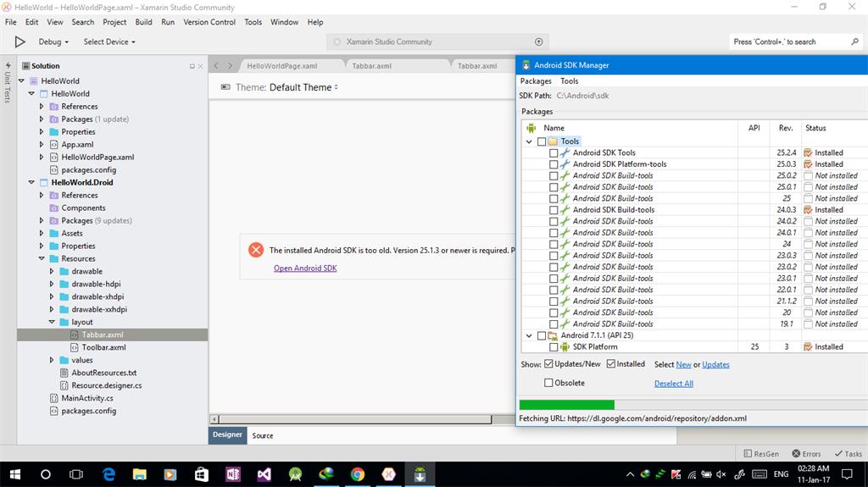Image resolution: width=868 pixels, height=487 pixels.
Task: Check Build-tools revision 25.0.2 checkbox
Action: [x=554, y=175]
